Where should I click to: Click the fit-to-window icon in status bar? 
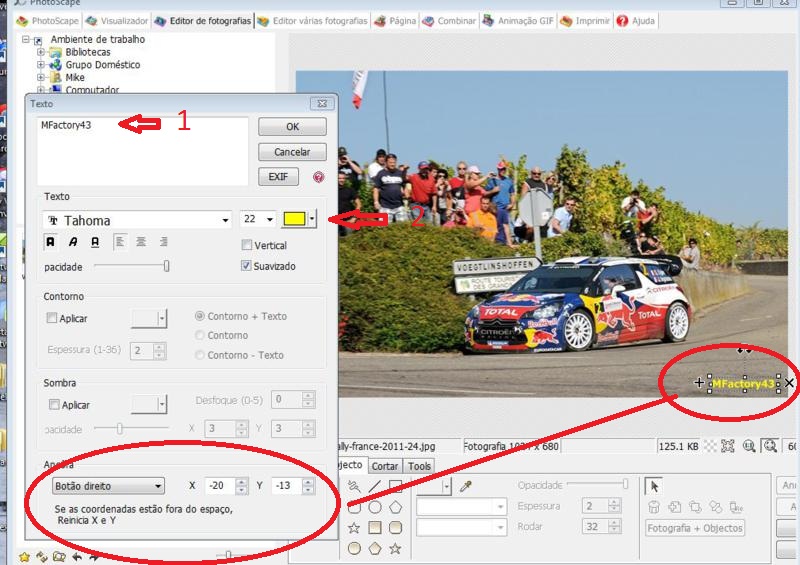[728, 446]
